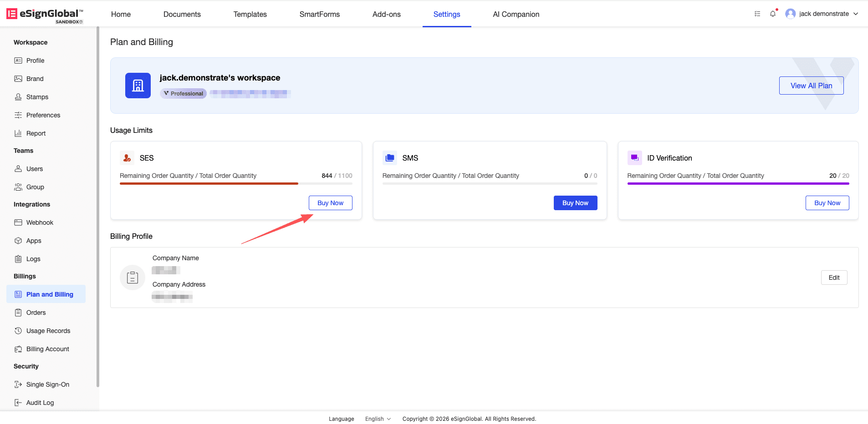Open Profile settings in the sidebar

pos(46,61)
